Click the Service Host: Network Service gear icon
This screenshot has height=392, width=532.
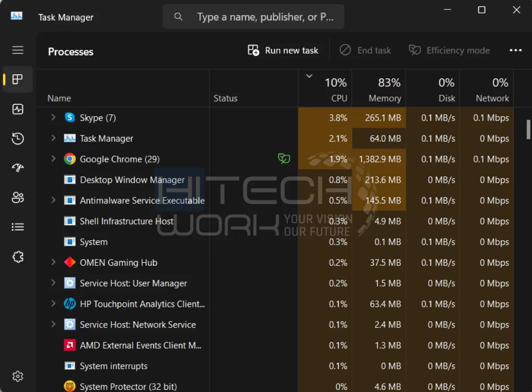point(70,325)
